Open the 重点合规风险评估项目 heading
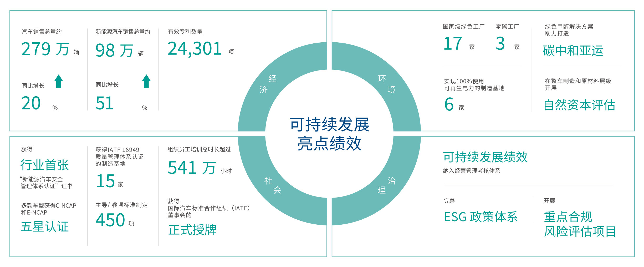Viewport: 644px width, 267px height. 579,224
